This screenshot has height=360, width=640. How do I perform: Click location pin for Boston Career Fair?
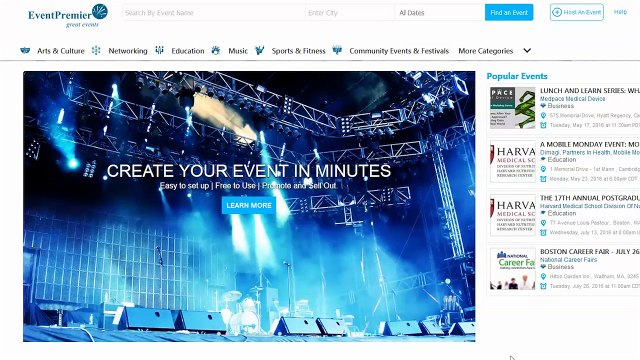[x=543, y=276]
